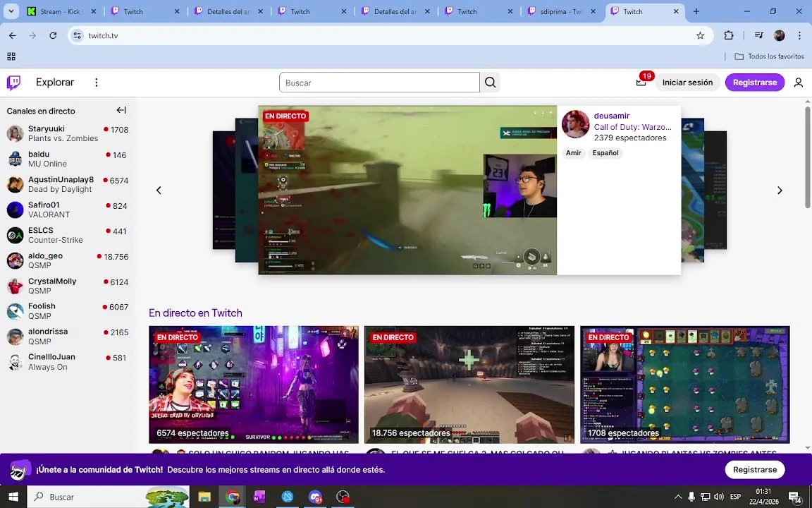812x508 pixels.
Task: Open Explorar browse page
Action: click(x=55, y=83)
